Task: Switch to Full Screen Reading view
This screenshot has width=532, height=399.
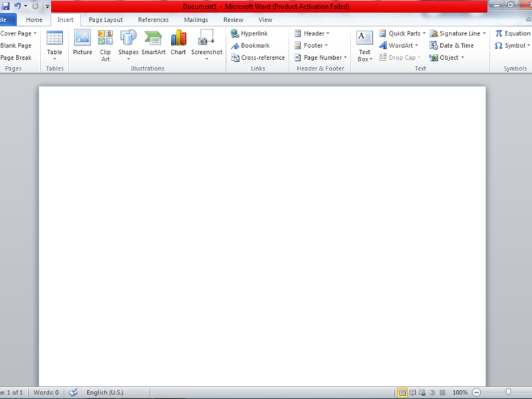Action: [x=412, y=392]
